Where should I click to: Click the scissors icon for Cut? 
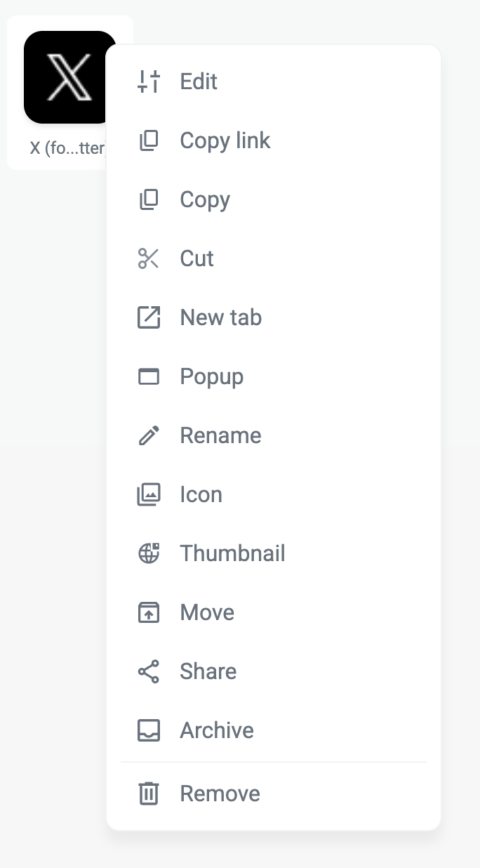pos(149,259)
